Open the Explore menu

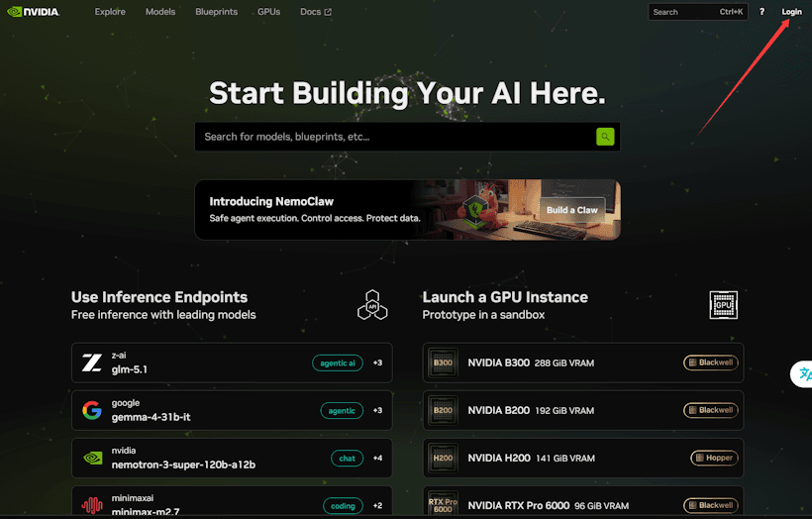pos(110,12)
